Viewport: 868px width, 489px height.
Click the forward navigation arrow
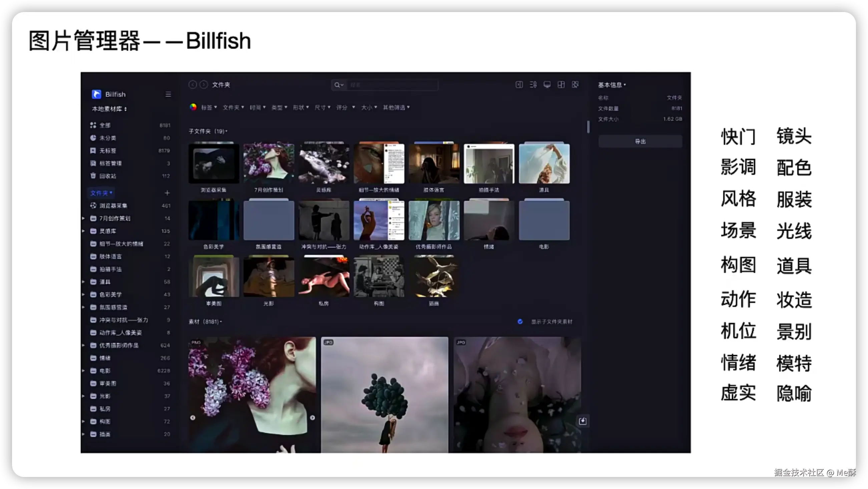point(203,85)
